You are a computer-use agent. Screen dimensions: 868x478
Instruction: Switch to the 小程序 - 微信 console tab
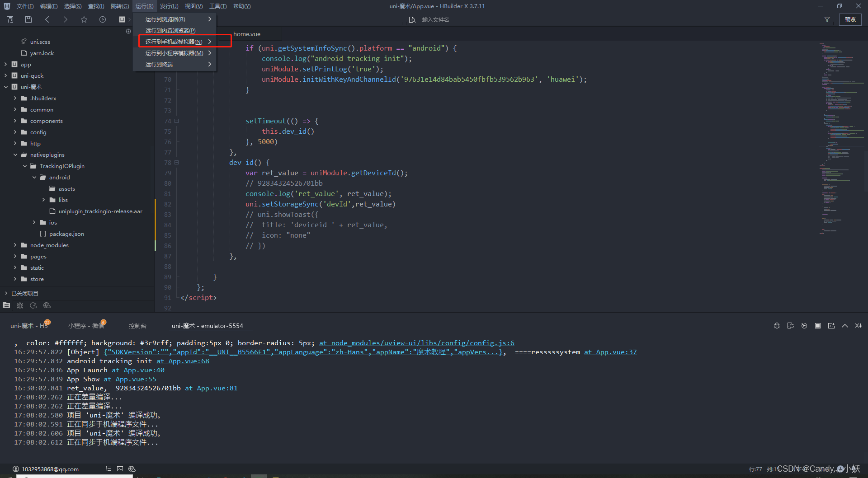point(86,326)
